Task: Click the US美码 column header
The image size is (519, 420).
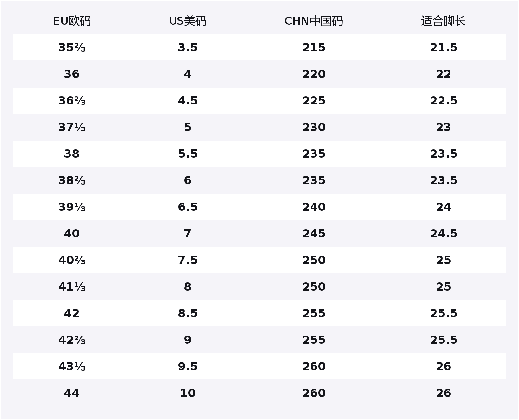Action: click(x=188, y=21)
